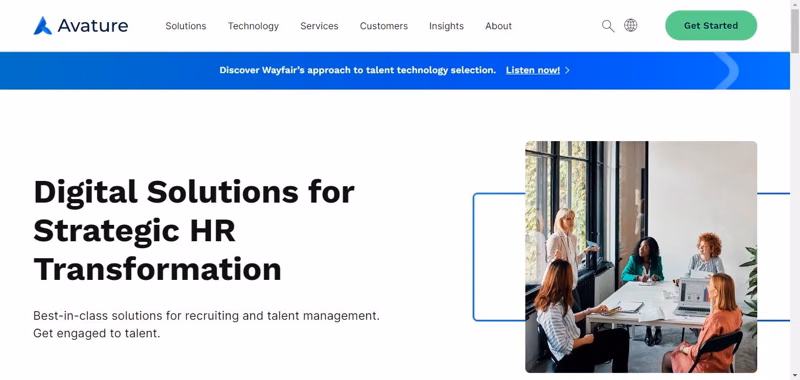Open the Solutions menu
The width and height of the screenshot is (800, 380).
(186, 26)
